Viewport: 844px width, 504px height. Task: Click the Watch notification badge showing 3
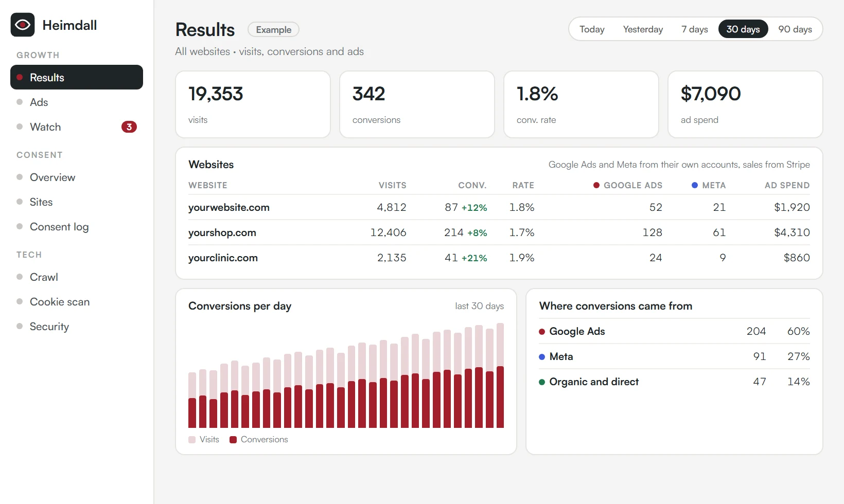tap(129, 127)
